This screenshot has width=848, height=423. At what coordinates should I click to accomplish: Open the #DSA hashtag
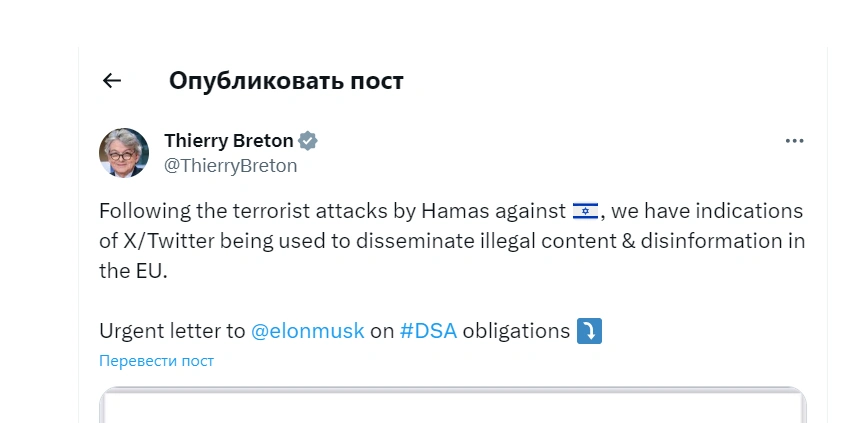click(x=428, y=331)
